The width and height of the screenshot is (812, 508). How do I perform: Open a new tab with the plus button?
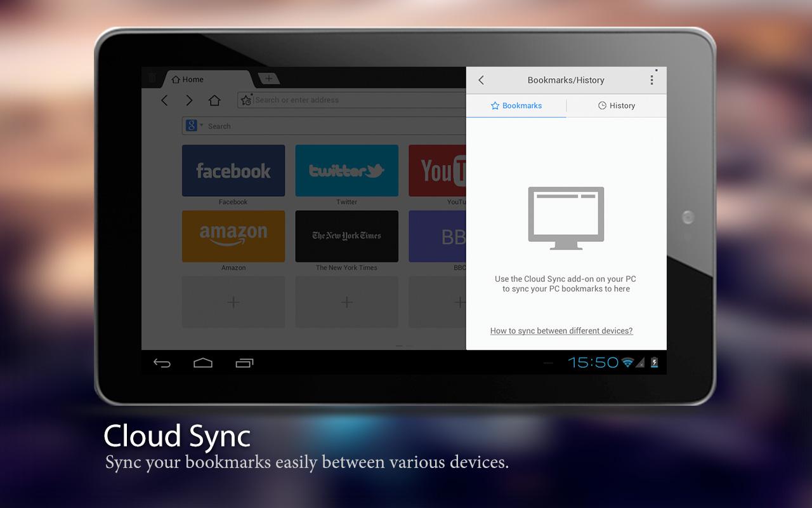point(269,79)
